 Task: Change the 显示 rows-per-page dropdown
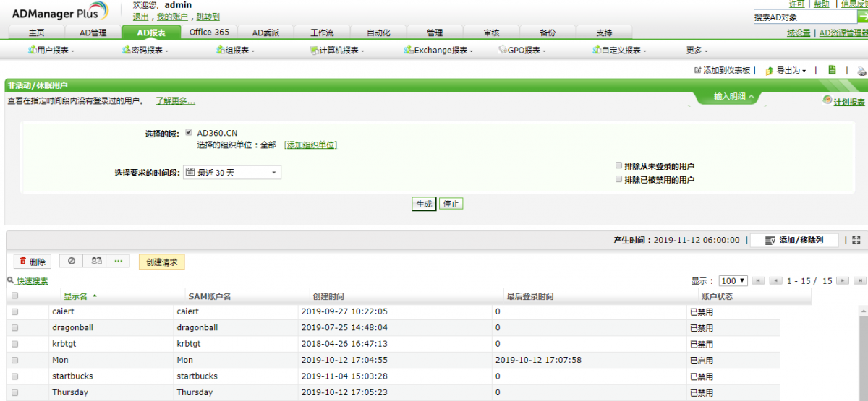[x=733, y=280]
